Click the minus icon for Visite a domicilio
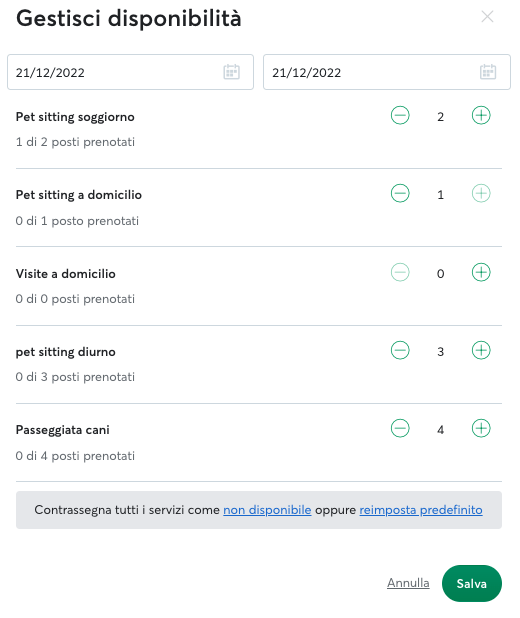This screenshot has width=520, height=618. (400, 272)
